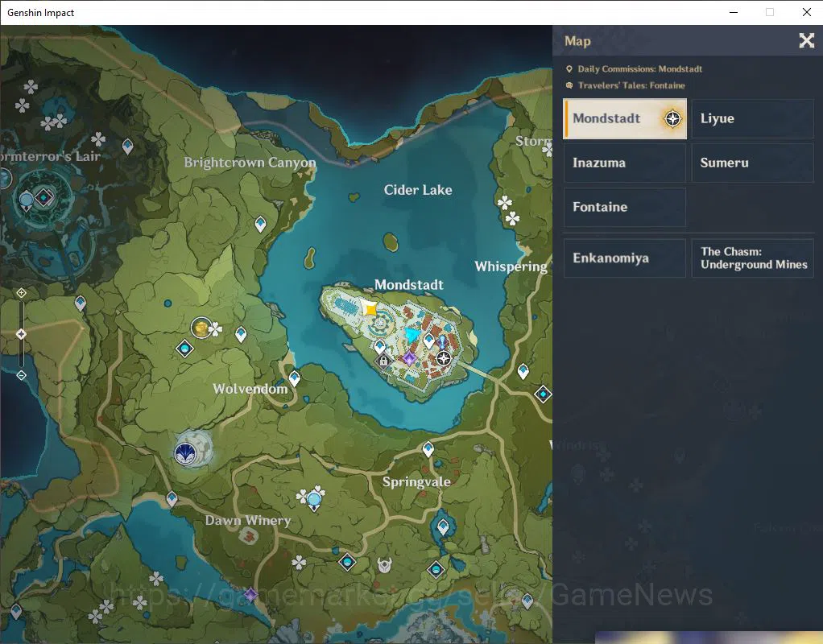Click the horned boss icon south of Springvale
Image resolution: width=823 pixels, height=644 pixels.
[385, 565]
